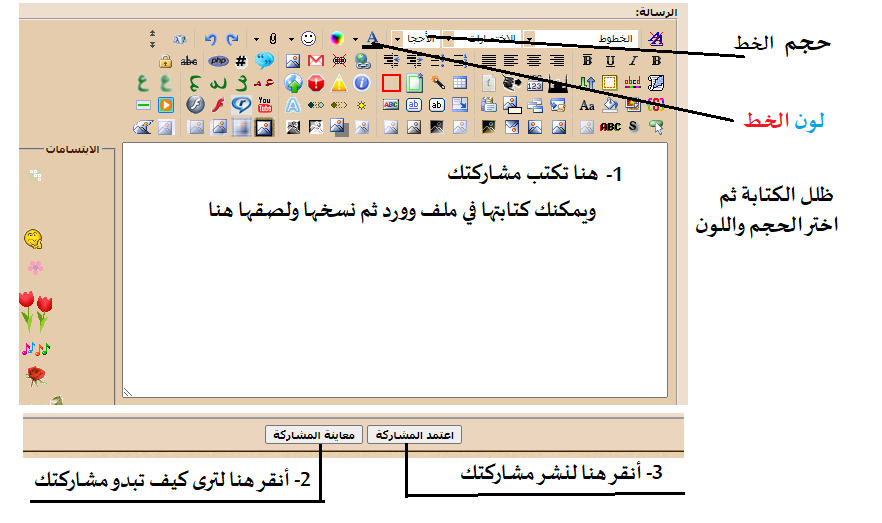Insert the colorful music notes smiley

click(36, 349)
